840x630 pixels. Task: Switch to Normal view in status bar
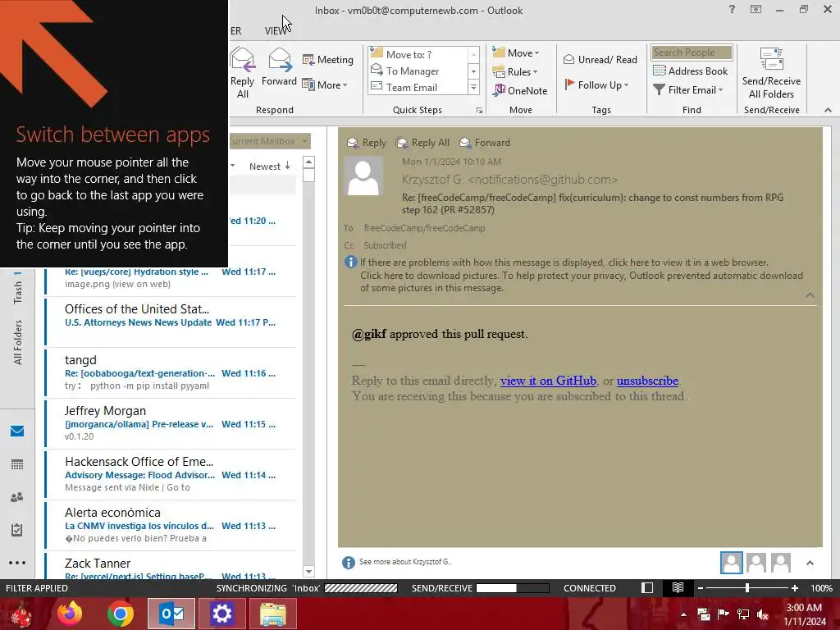coord(647,587)
